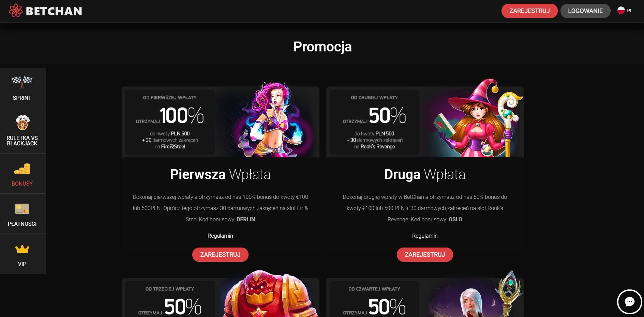Click the top ZAREJESTRUJ header button
644x317 pixels.
point(529,11)
